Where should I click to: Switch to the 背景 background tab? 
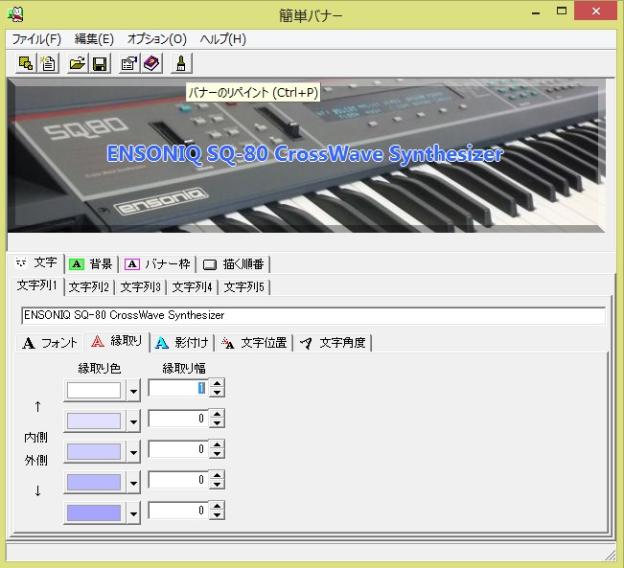click(91, 264)
